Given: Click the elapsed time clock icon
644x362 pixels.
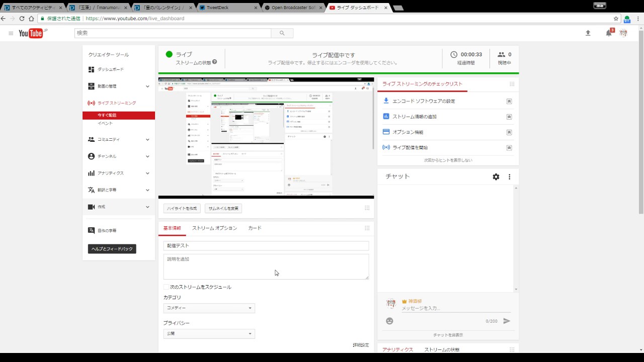Looking at the screenshot, I should coord(454,54).
